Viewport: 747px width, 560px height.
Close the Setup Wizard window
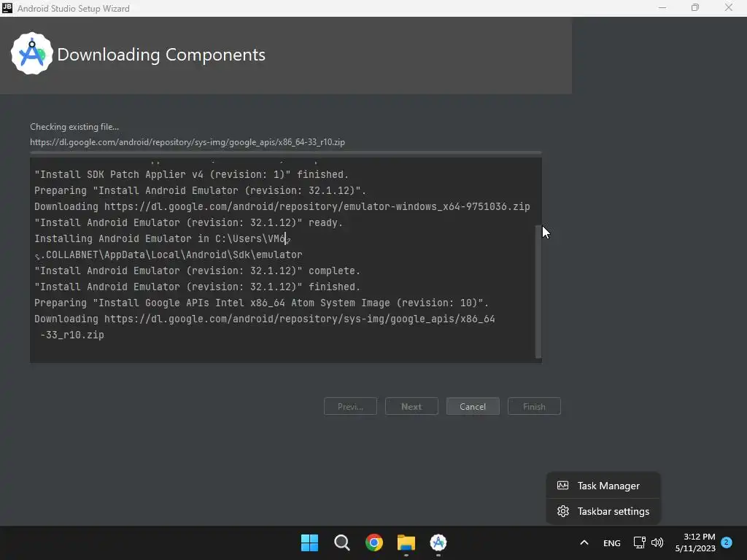pos(729,8)
